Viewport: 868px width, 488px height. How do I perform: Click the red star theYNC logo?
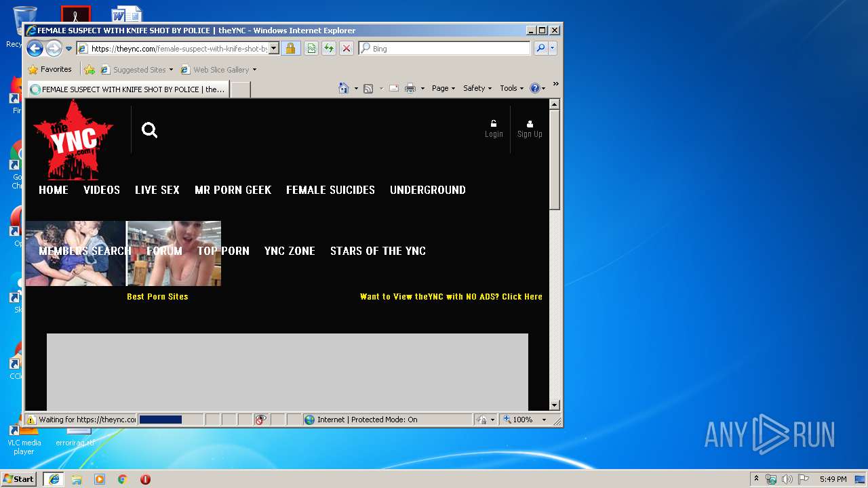73,140
